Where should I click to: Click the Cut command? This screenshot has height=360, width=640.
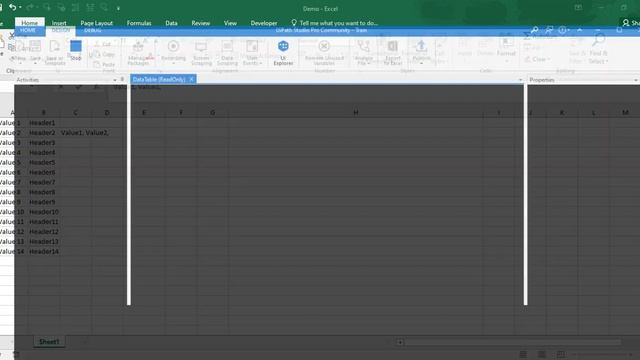tap(102, 44)
